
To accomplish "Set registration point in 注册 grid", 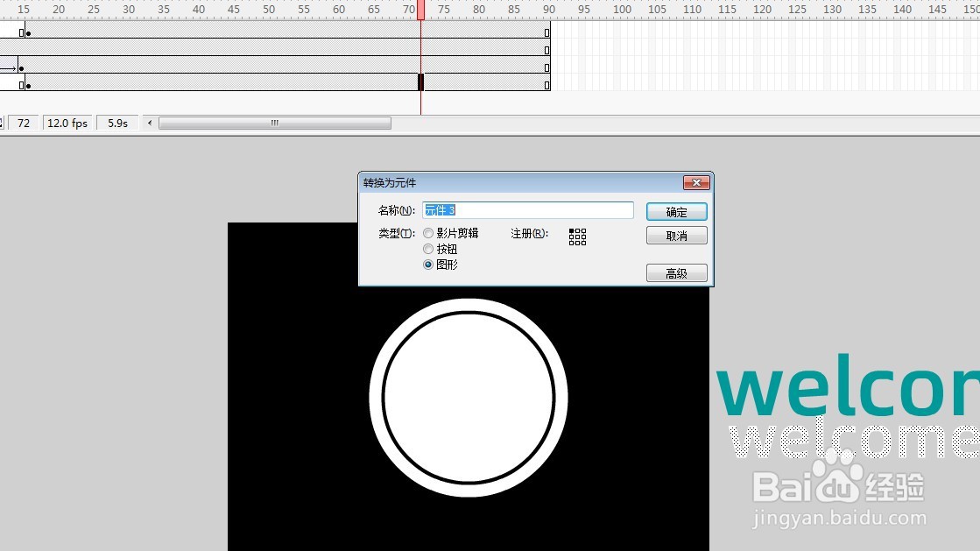I will 577,237.
